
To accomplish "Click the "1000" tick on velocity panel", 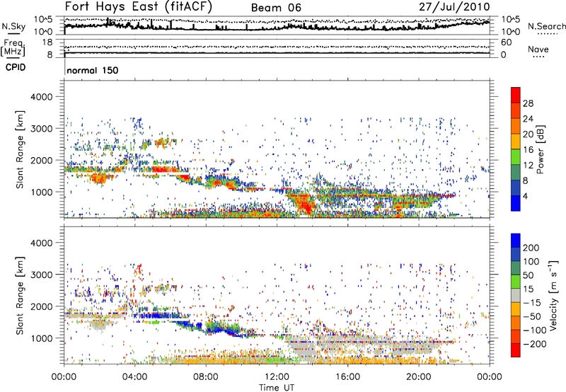I will 41,338.
